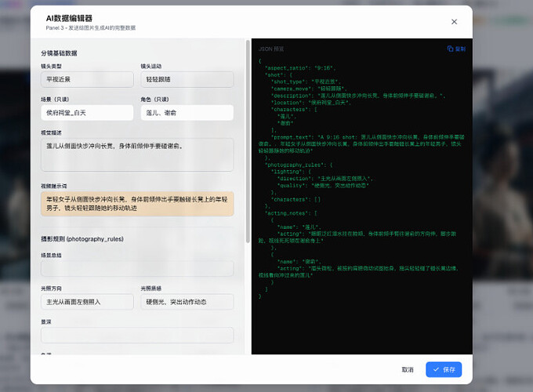Screen dimensions: 533x392
Task: Close the AI数据编辑器 dialog with the X
Action: click(x=454, y=22)
